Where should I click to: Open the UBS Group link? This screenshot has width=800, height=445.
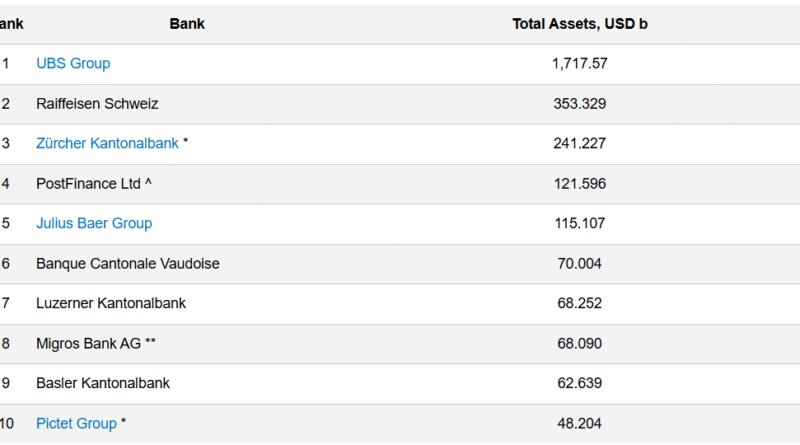tap(73, 63)
